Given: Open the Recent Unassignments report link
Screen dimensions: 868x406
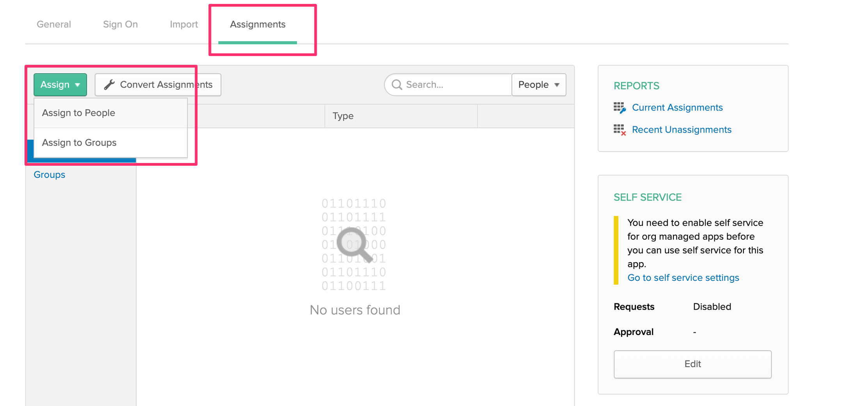Looking at the screenshot, I should (682, 130).
